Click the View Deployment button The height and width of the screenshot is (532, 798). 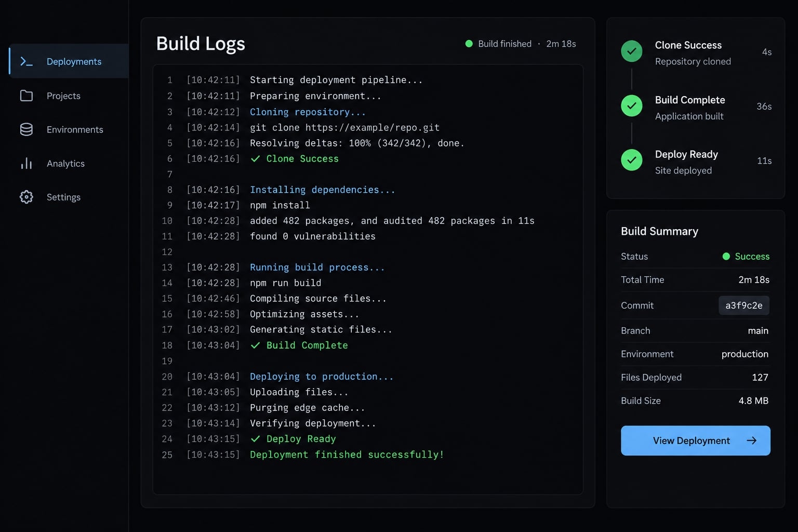[696, 441]
